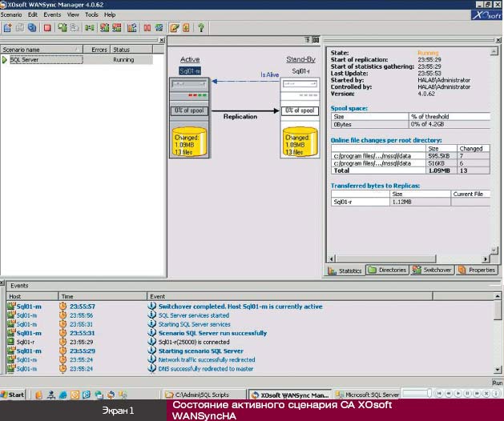This screenshot has width=504, height=421.
Task: Click the green play icon beside SQL Server
Action: coord(5,60)
